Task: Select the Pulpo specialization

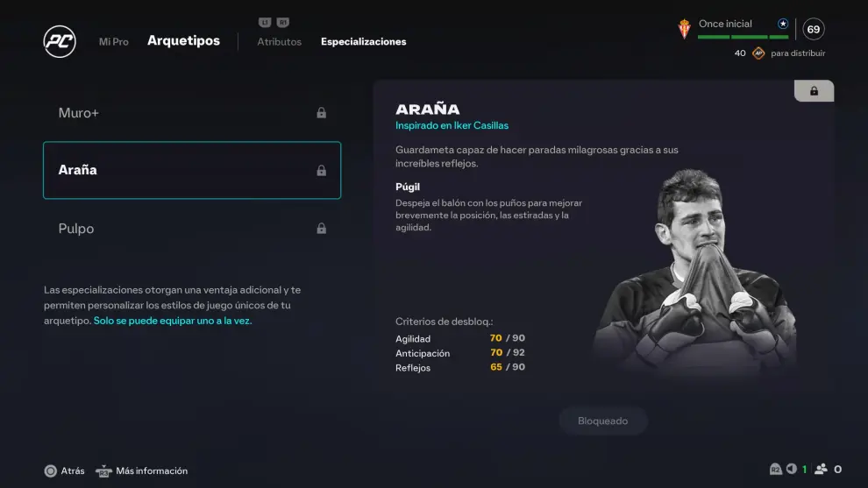Action: coord(192,228)
